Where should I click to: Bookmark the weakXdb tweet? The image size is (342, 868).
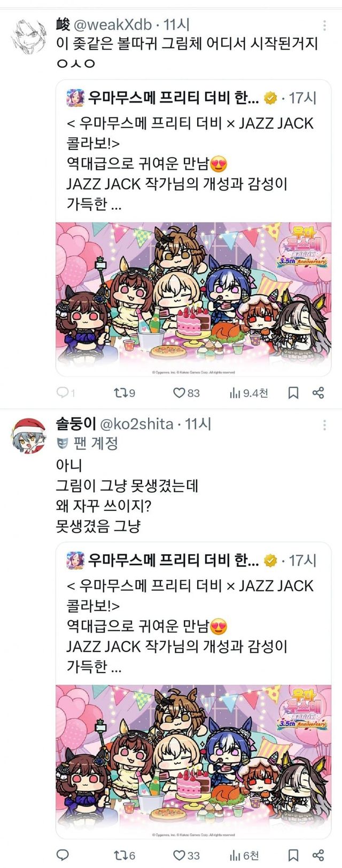coord(293,393)
